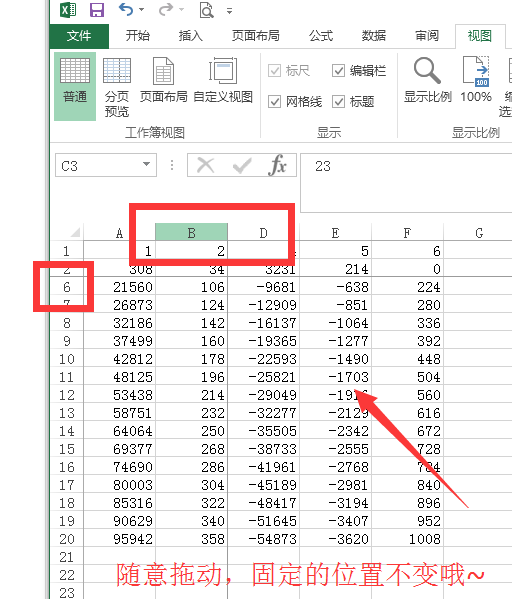512x599 pixels.
Task: Open the undo history dropdown arrow
Action: pos(142,10)
